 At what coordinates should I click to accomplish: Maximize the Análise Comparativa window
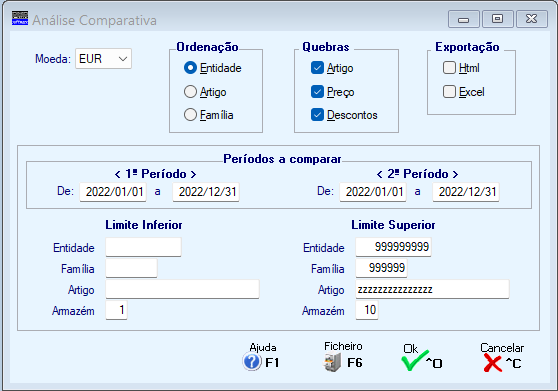(x=497, y=19)
